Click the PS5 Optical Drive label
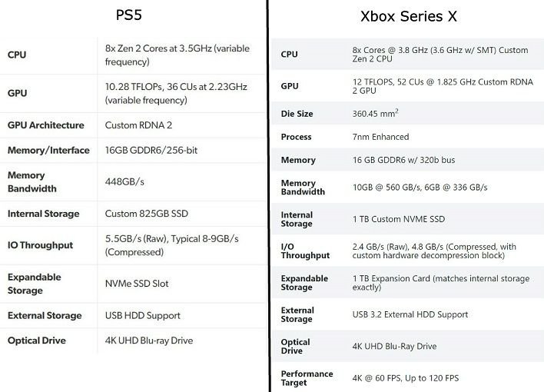Image resolution: width=544 pixels, height=392 pixels. point(36,341)
